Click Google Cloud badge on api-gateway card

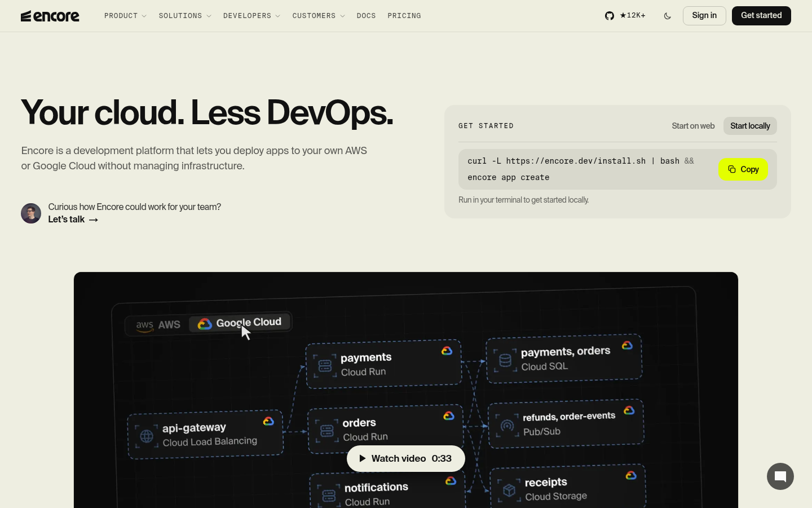click(x=268, y=421)
